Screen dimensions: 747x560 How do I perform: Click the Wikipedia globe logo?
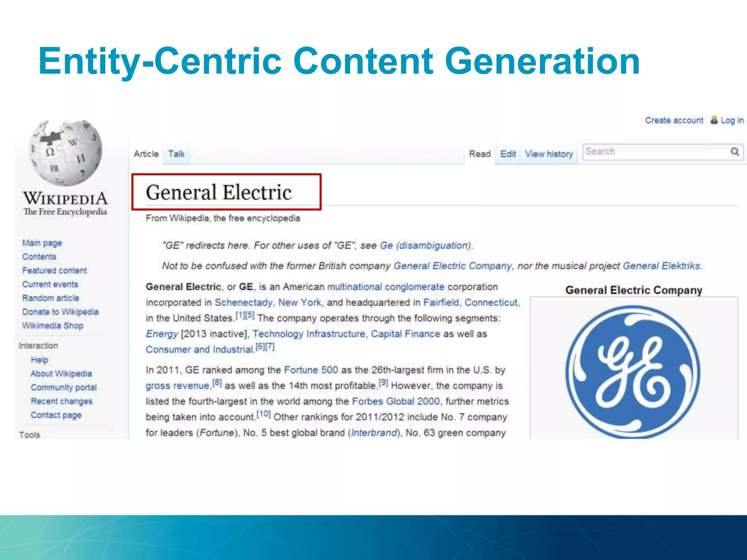pyautogui.click(x=66, y=152)
